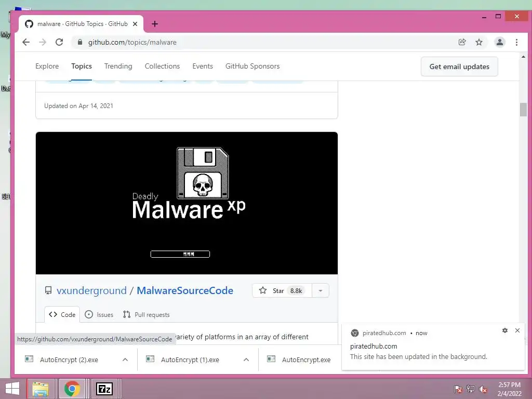Click the muted volume tray icon

coord(483,389)
